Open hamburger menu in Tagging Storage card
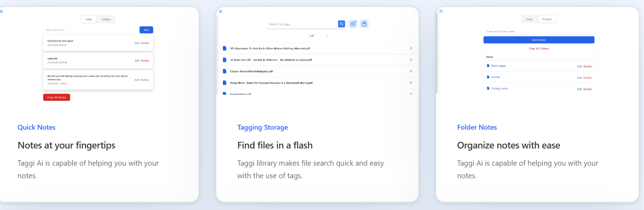 [220, 12]
